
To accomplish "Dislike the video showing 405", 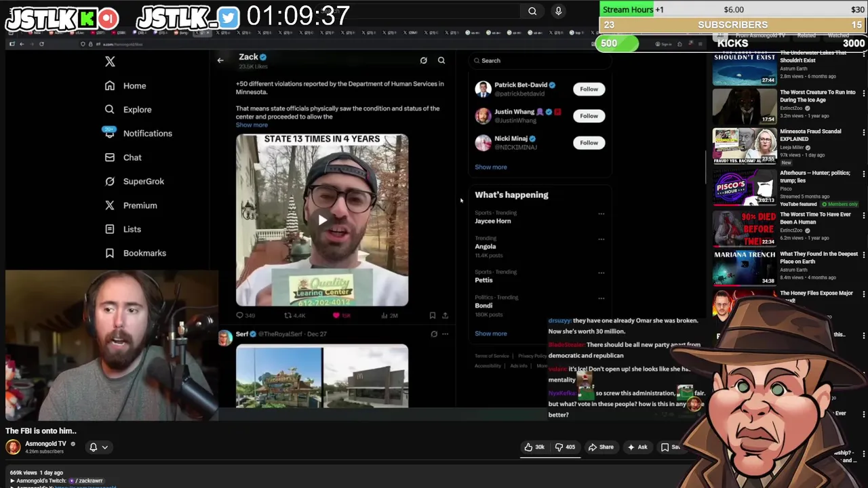I will 564,447.
